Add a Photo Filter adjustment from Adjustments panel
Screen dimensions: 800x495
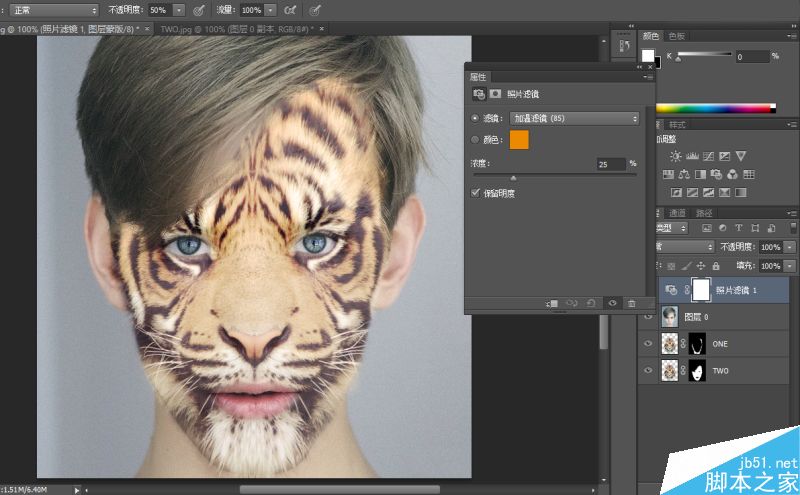pyautogui.click(x=716, y=175)
